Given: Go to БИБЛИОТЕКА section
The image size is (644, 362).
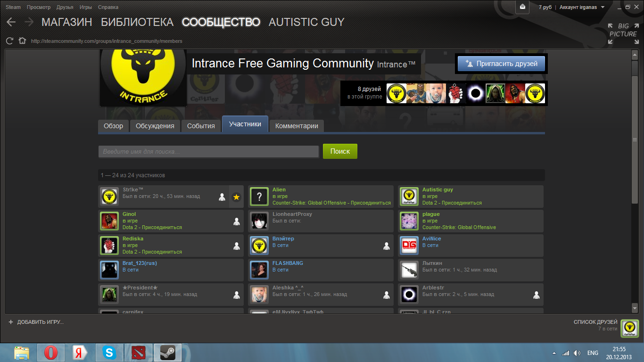Looking at the screenshot, I should [x=137, y=22].
